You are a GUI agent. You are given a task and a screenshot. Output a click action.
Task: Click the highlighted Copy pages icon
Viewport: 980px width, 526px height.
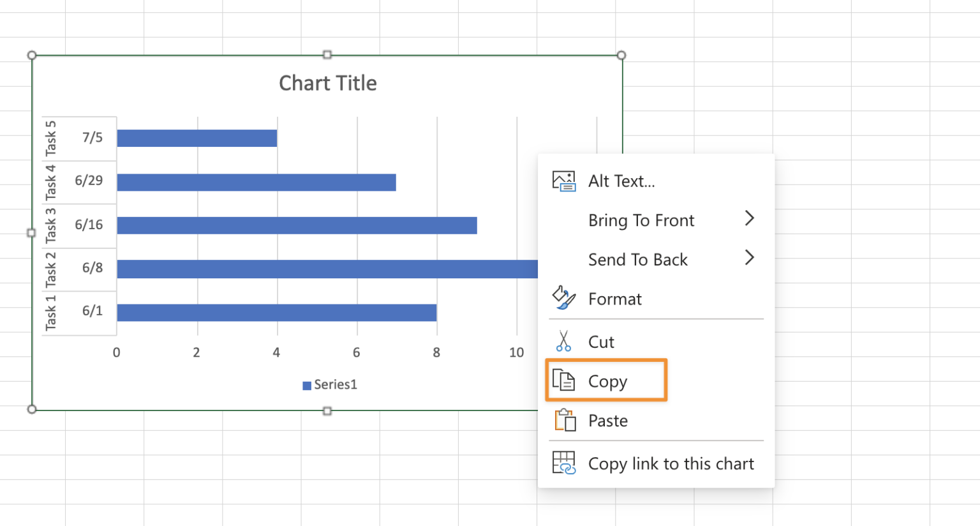click(x=565, y=380)
